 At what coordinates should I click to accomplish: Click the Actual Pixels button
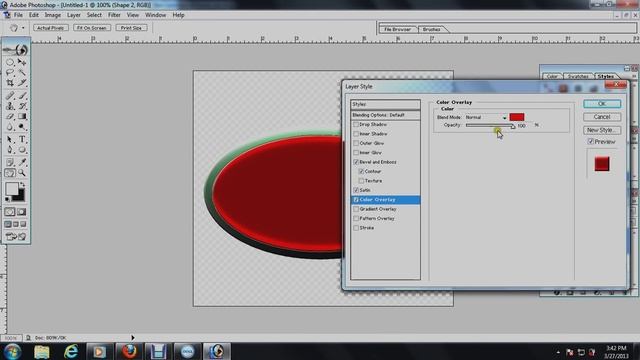click(51, 28)
